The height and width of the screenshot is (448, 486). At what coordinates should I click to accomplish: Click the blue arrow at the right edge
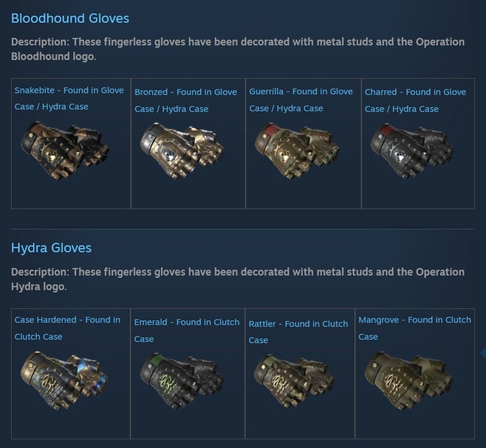pyautogui.click(x=483, y=353)
